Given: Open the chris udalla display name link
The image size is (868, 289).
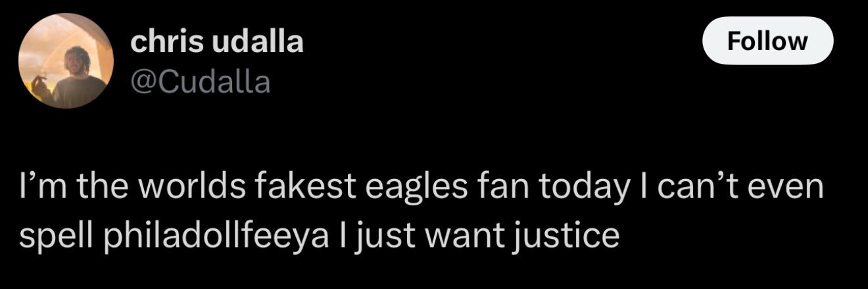Looking at the screenshot, I should [217, 42].
